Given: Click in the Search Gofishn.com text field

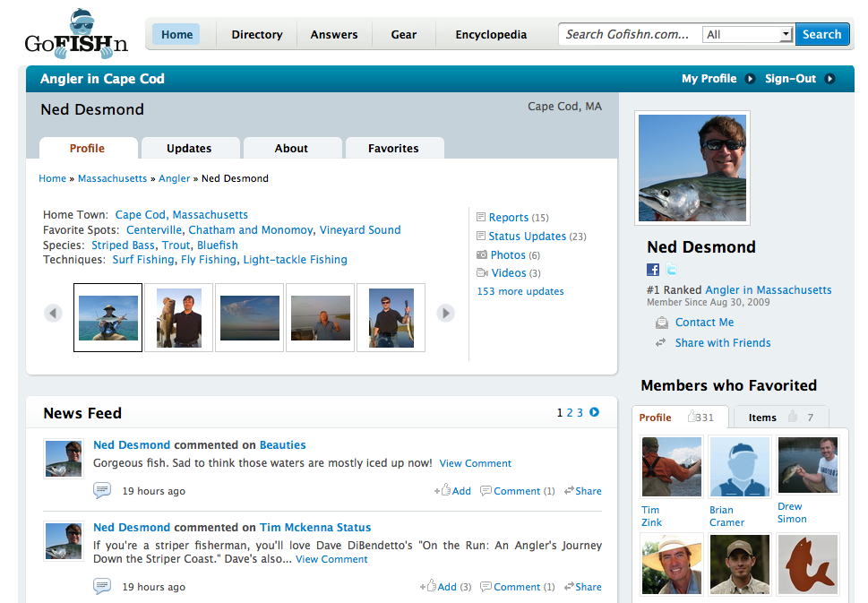Looking at the screenshot, I should pos(628,34).
